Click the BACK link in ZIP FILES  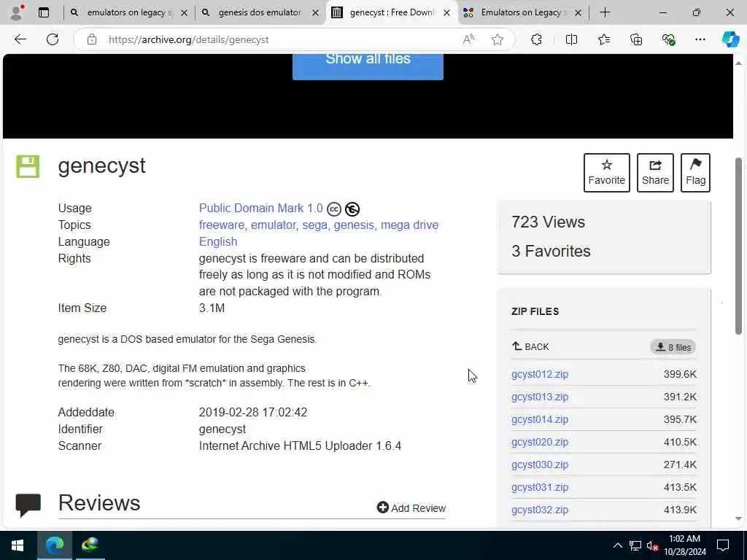coord(530,346)
